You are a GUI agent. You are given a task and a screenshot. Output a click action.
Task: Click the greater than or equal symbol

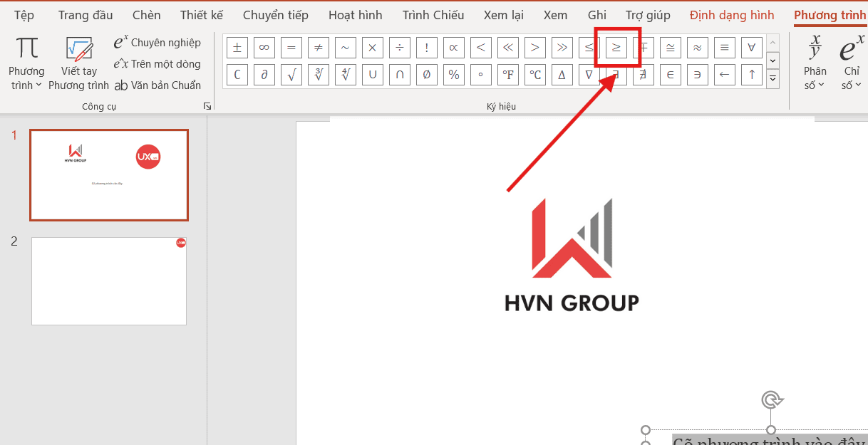(x=616, y=48)
